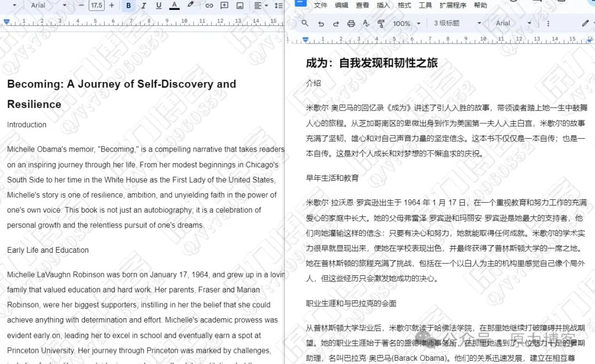Click the Google Docs home icon
The width and height of the screenshot is (595, 364).
(x=301, y=3)
